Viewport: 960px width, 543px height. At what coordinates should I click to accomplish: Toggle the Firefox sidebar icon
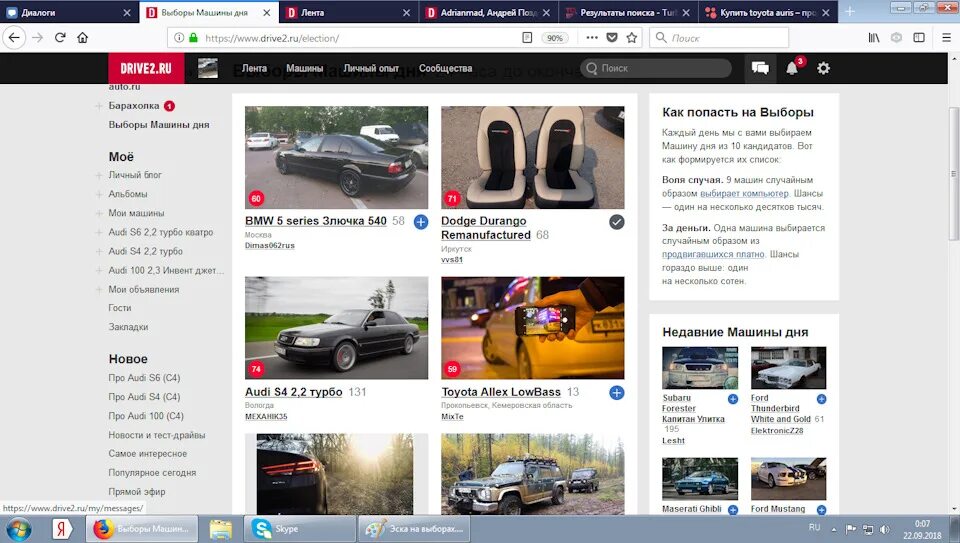919,37
